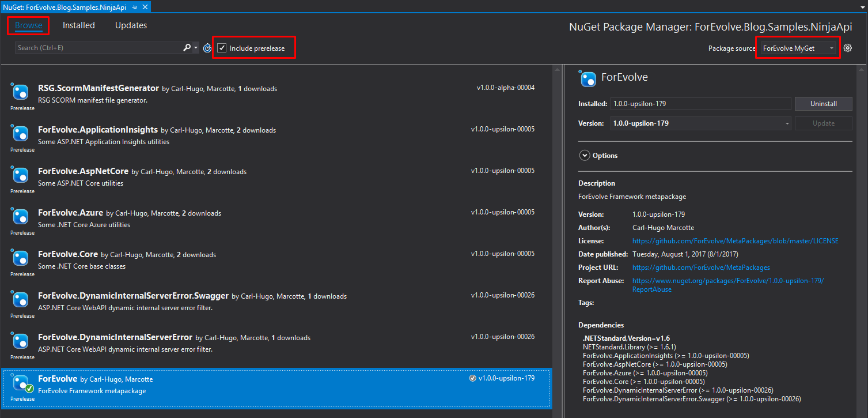Click ForEvolve.DynamicInternalServerError.Swagger dependency line
This screenshot has height=418, width=868.
692,399
